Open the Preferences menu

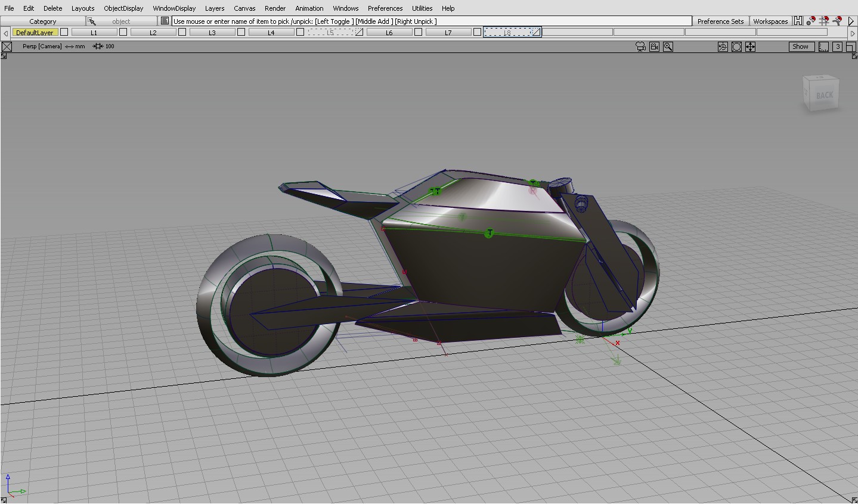(x=385, y=8)
